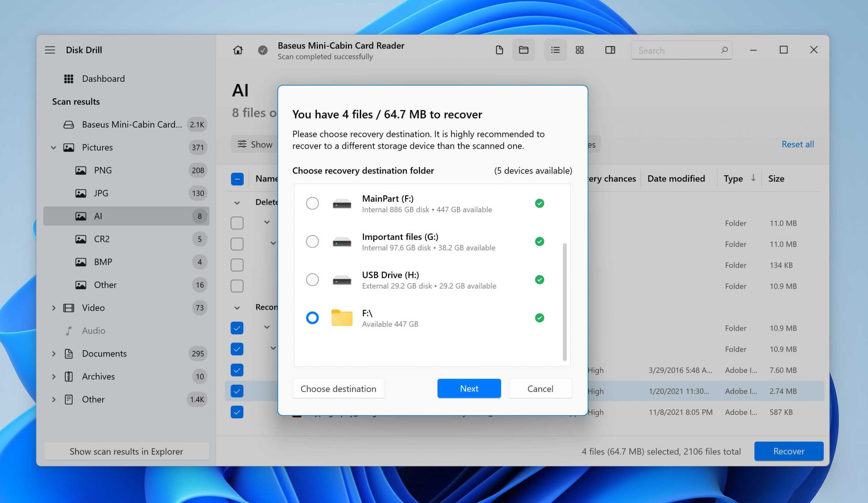The width and height of the screenshot is (868, 503).
Task: Open the Dashboard section
Action: pyautogui.click(x=103, y=78)
